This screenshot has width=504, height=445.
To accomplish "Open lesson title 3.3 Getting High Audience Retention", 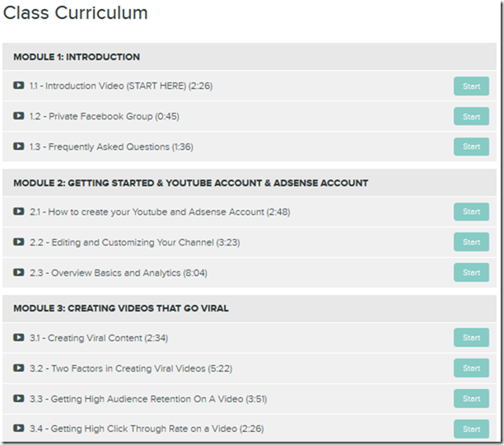I will click(148, 399).
